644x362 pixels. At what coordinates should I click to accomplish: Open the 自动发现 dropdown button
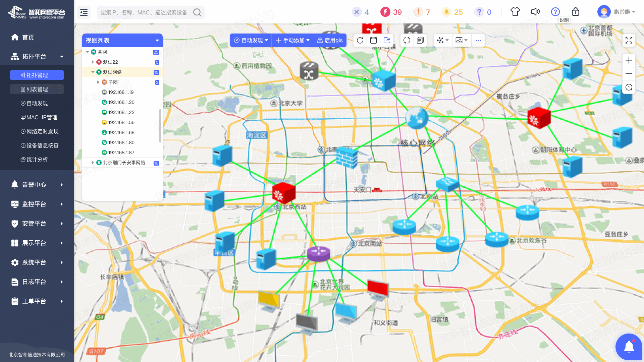tap(251, 40)
